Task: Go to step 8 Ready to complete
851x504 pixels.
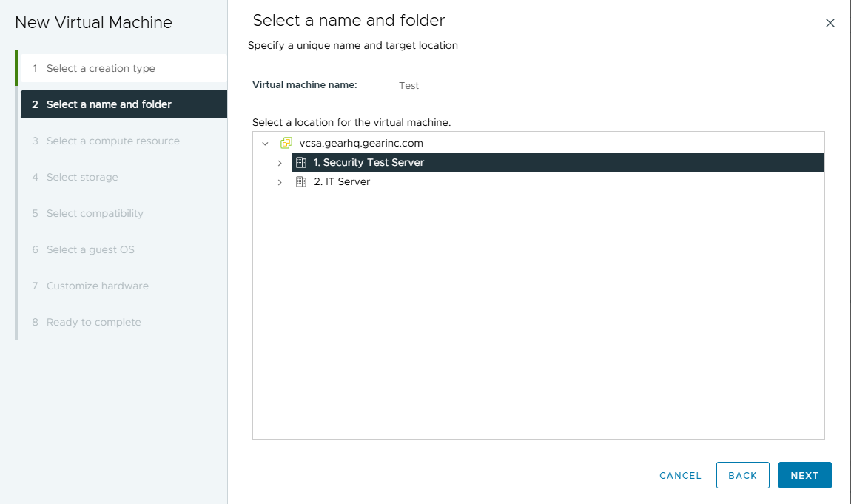Action: (93, 322)
